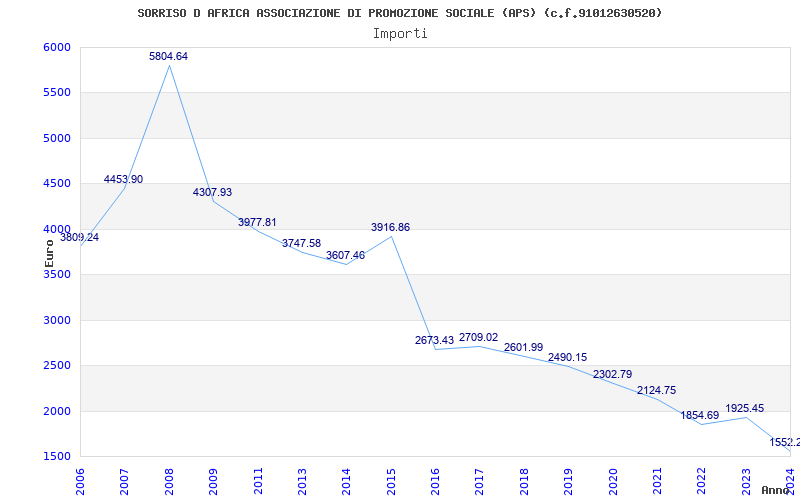This screenshot has width=800, height=500.
Task: Click the 2015 year label on x-axis
Action: (x=391, y=481)
